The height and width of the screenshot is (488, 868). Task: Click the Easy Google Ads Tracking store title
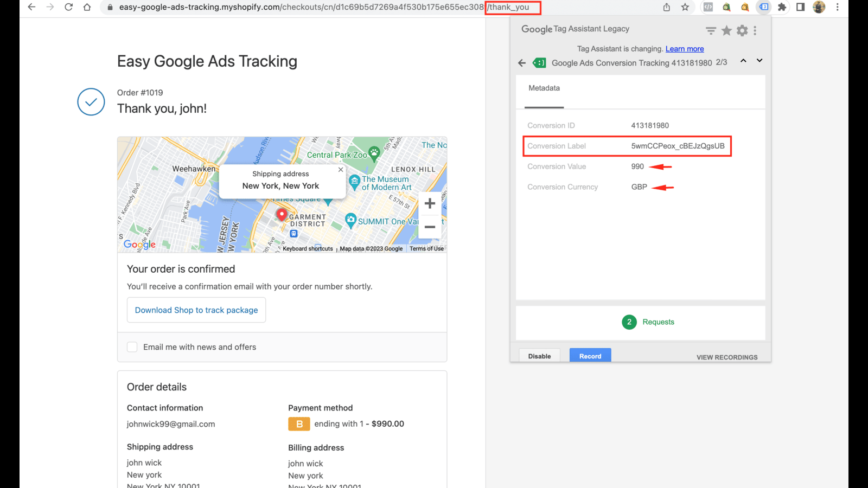point(207,61)
